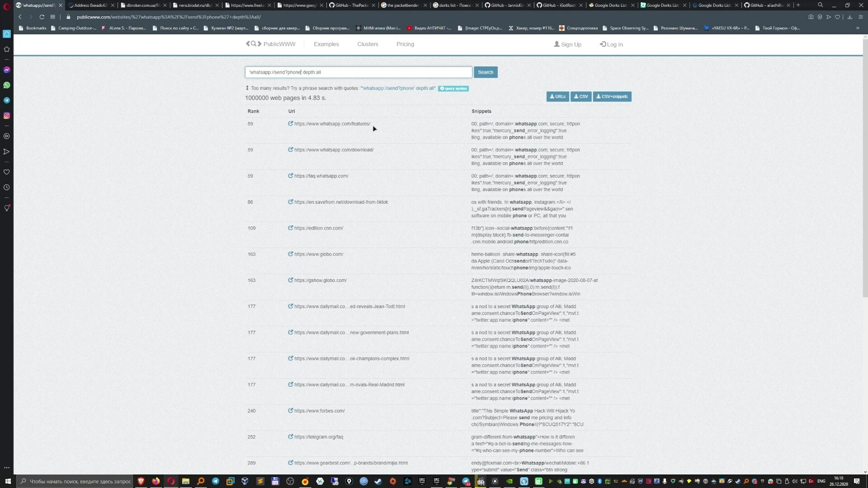Open the sidebar three-dot setup menu
Screen dimensions: 868x488
pyautogui.click(x=7, y=468)
